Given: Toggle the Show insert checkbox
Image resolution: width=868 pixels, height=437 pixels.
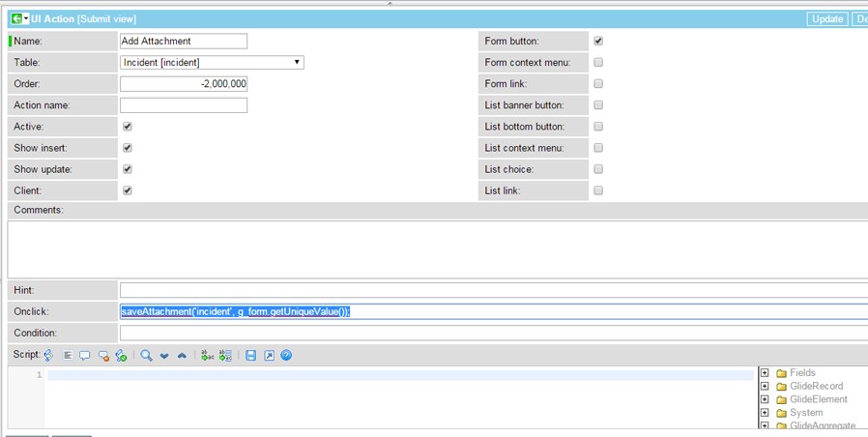Looking at the screenshot, I should coord(128,148).
